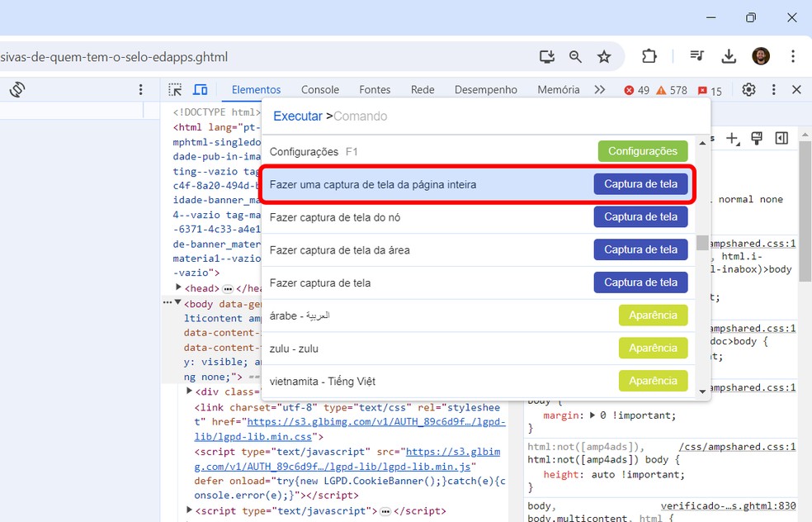Expand the head element in the DOM tree
This screenshot has width=812, height=522.
pyautogui.click(x=178, y=287)
